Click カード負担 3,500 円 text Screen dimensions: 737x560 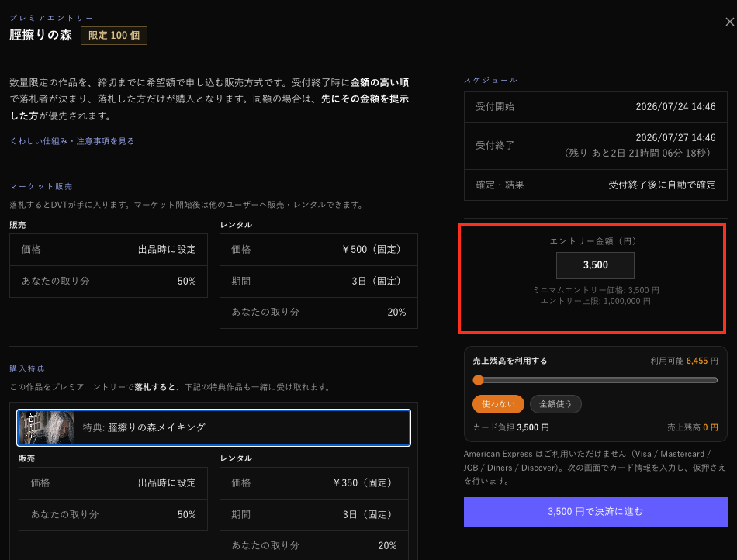coord(511,427)
